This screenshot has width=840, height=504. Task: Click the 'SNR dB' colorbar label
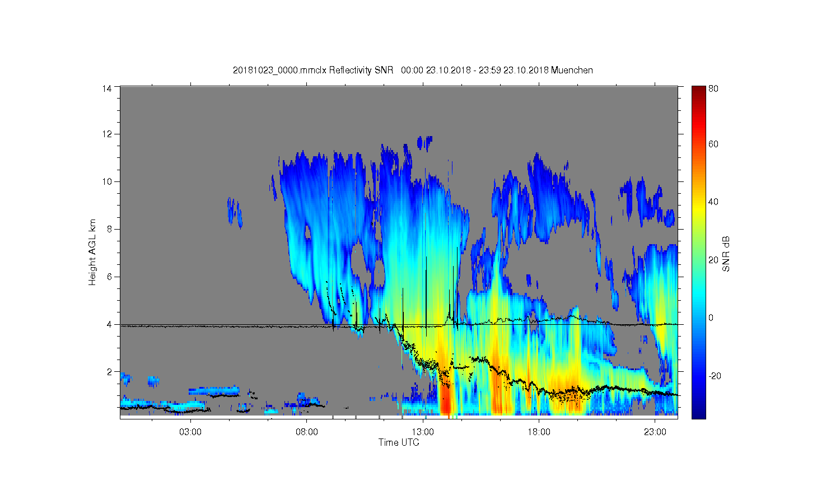click(726, 254)
